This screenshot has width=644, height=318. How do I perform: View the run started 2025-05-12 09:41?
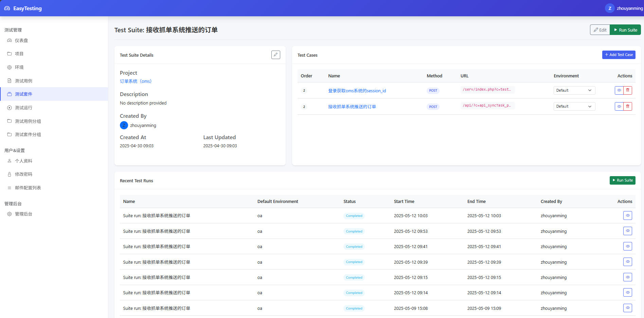[x=628, y=246]
